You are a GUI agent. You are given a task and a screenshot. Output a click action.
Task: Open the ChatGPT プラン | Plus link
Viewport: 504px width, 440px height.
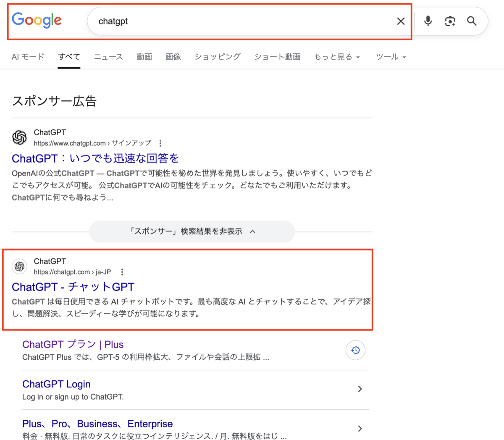coord(72,344)
